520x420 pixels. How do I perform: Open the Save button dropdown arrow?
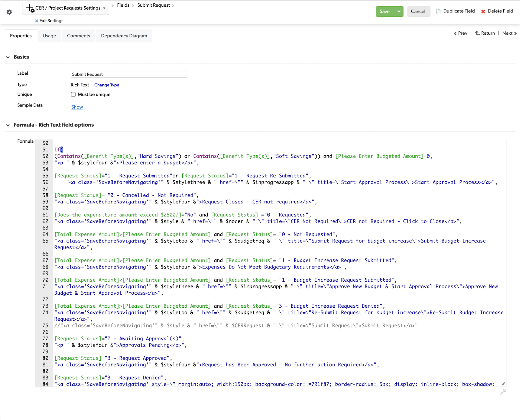[399, 11]
